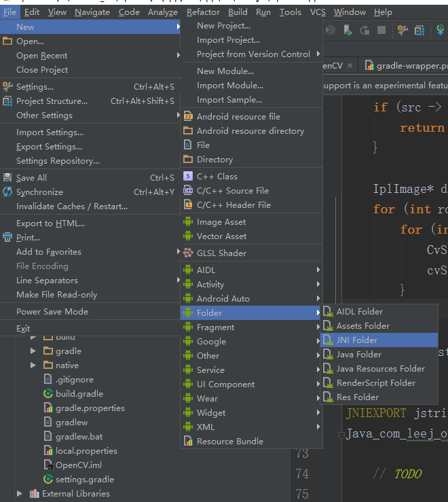Click the External Libraries icon in project tree
448x502 pixels.
coord(33,494)
